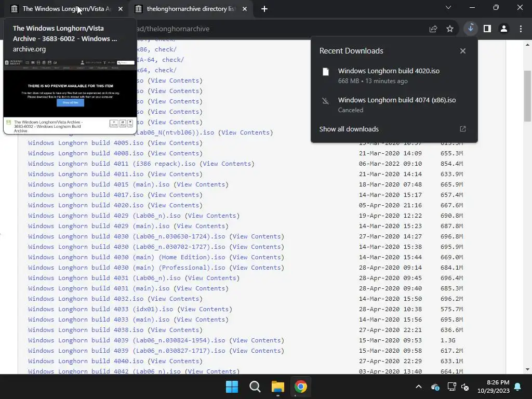This screenshot has width=532, height=399.
Task: Click file icon for build 4020.iso download
Action: 326,72
